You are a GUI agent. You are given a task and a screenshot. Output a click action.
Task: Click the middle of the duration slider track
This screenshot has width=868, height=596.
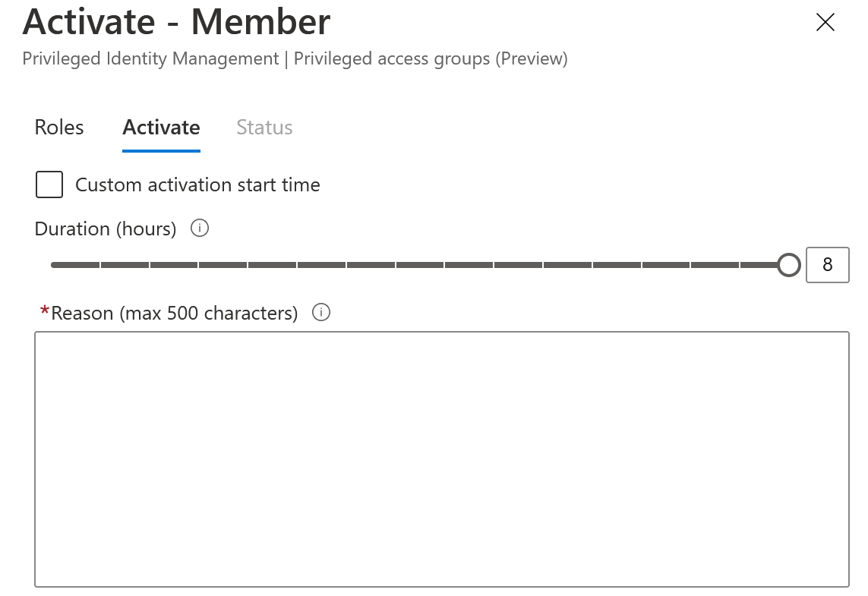pos(420,265)
